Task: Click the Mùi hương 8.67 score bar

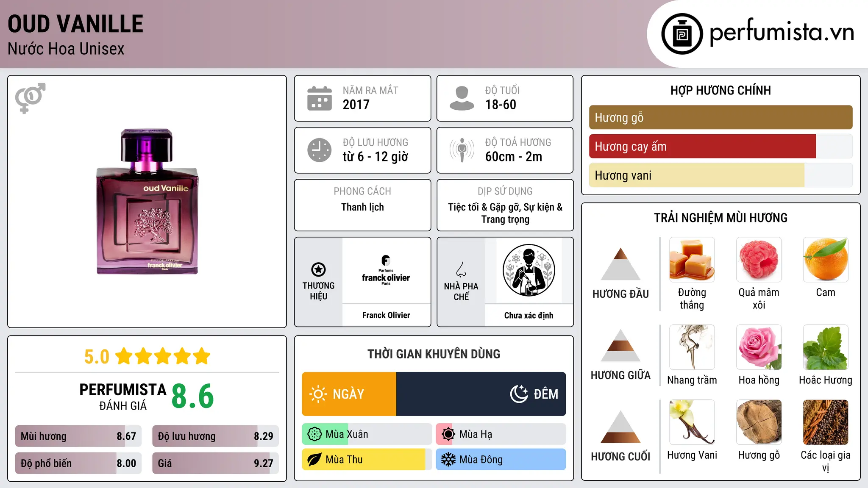Action: 78,436
